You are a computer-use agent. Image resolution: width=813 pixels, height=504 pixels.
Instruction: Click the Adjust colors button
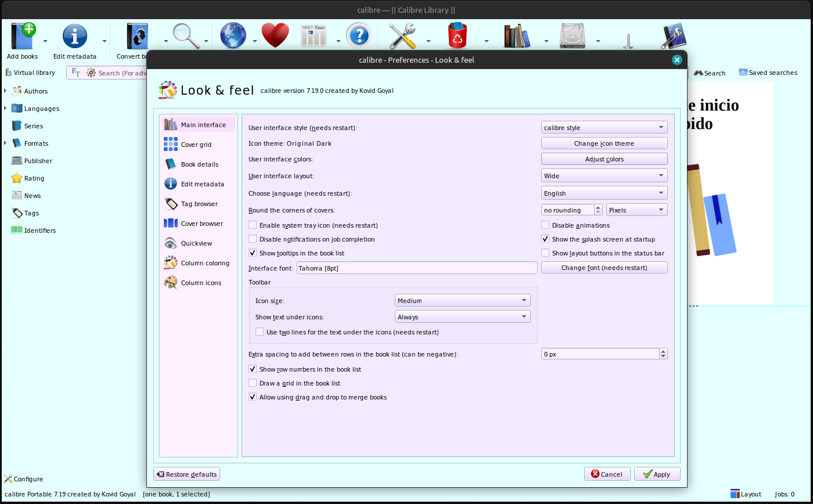tap(604, 159)
